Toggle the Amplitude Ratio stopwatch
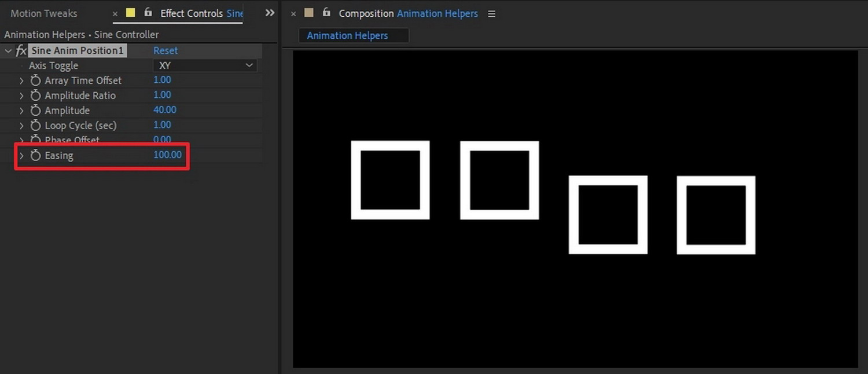 coord(35,95)
